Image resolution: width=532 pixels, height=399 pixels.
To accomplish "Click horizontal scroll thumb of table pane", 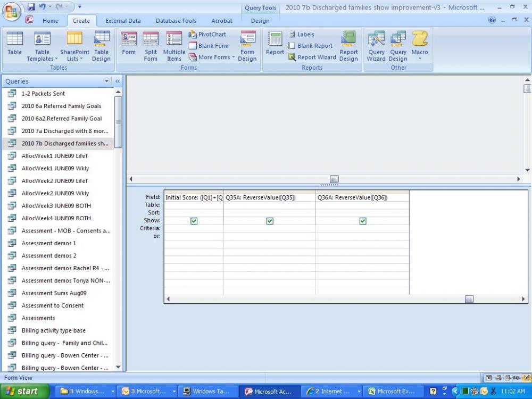I will coord(334,179).
